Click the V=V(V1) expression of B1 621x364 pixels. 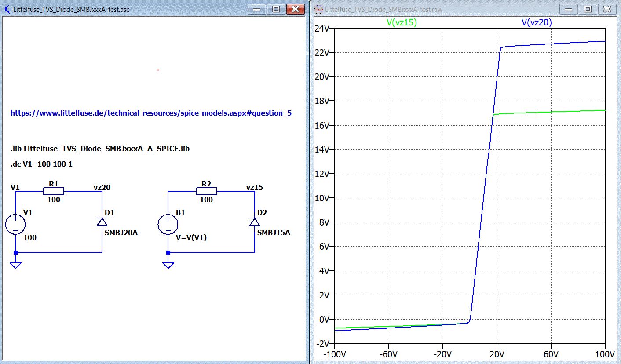coord(191,238)
